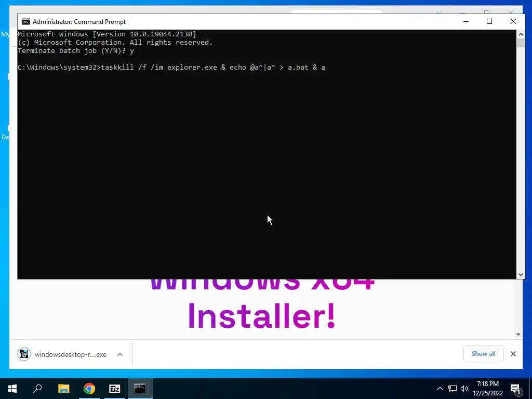Image resolution: width=532 pixels, height=399 pixels.
Task: Minimize the Administrator Command Prompt window
Action: coord(466,21)
